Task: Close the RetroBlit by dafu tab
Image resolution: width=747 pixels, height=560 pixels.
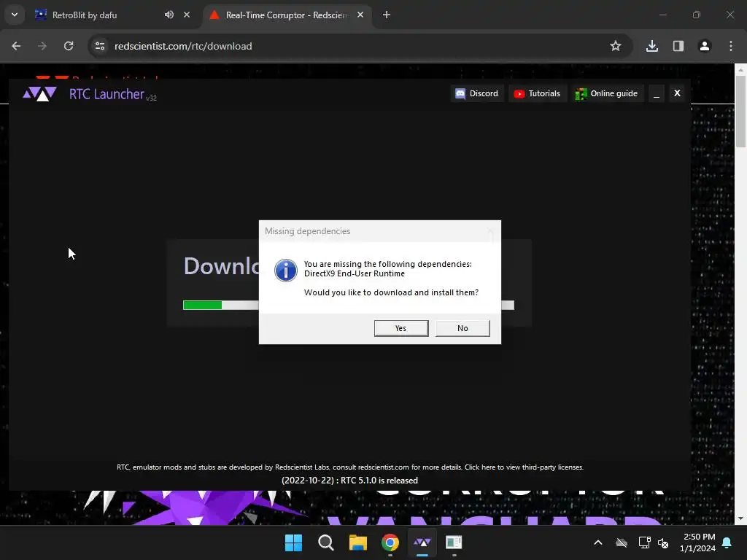Action: click(x=187, y=15)
